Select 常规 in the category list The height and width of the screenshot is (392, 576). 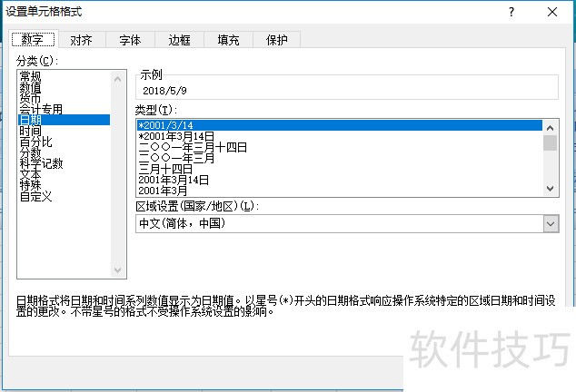click(x=65, y=76)
